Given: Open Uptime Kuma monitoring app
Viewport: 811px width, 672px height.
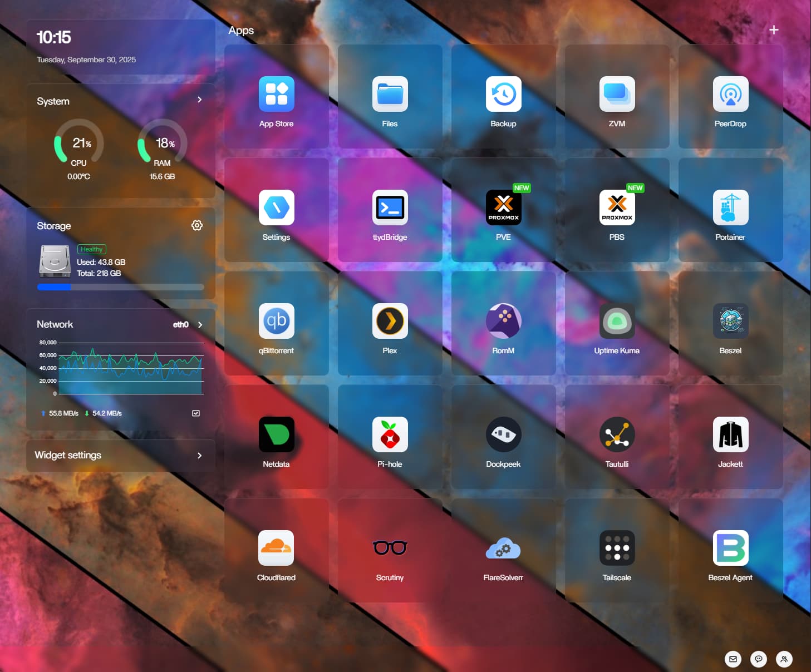Looking at the screenshot, I should point(617,322).
